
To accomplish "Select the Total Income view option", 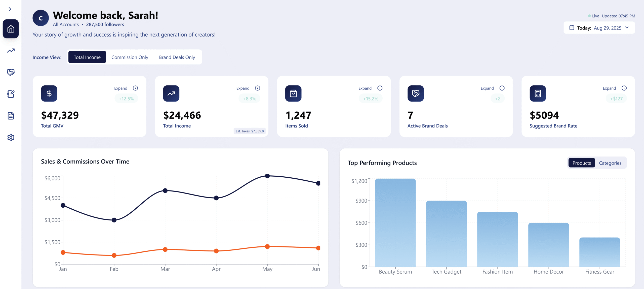I will 87,57.
